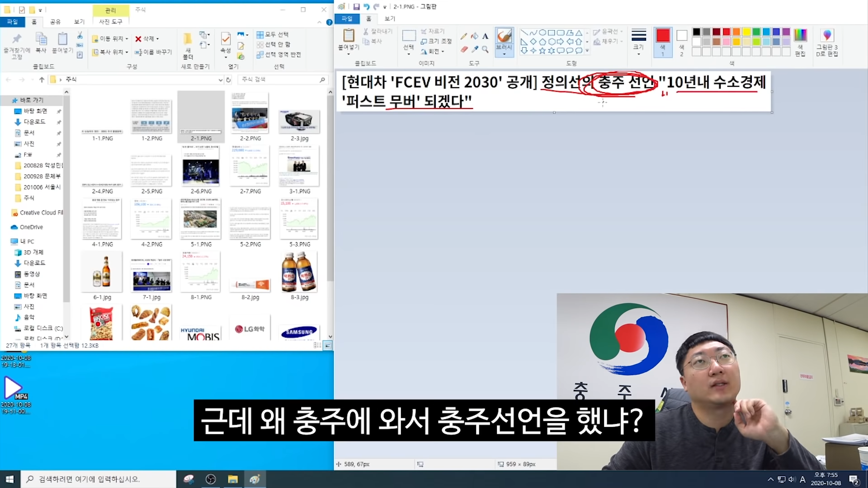The height and width of the screenshot is (488, 868).
Task: Switch to the Share tab in Explorer
Action: tap(55, 22)
